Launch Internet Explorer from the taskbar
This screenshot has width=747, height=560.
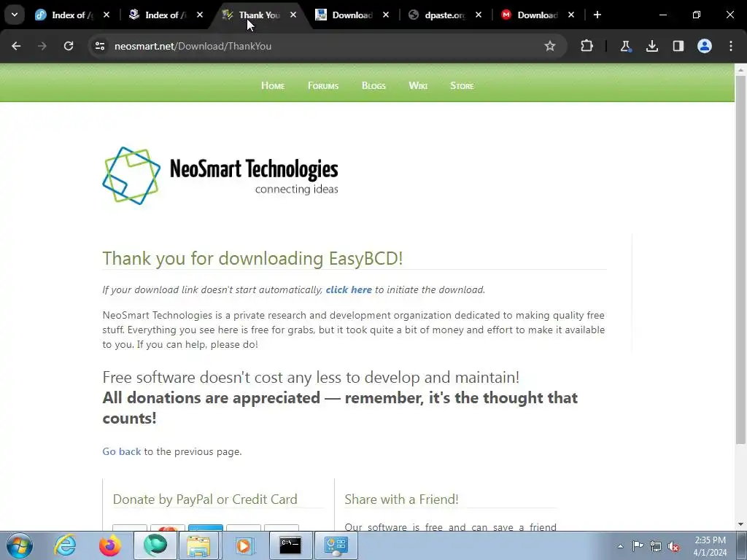[x=65, y=545]
